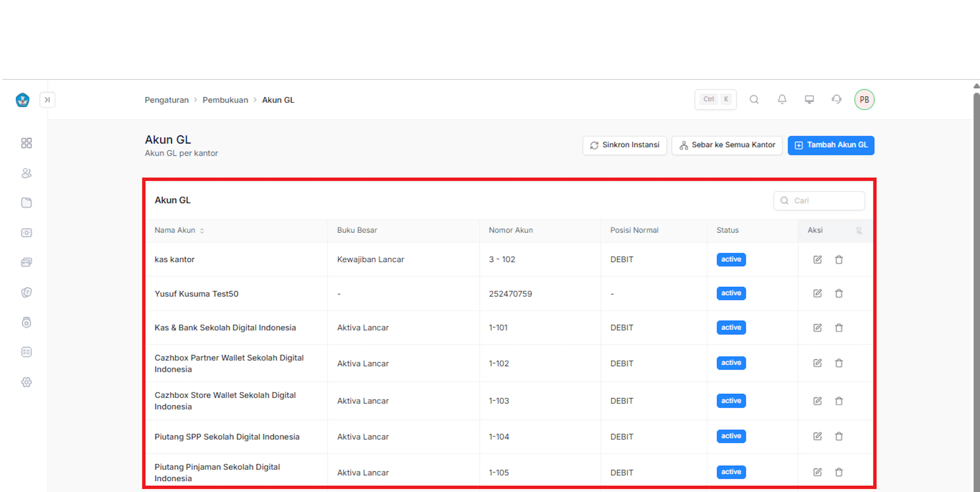The height and width of the screenshot is (492, 980).
Task: Delete the Kas & Bank Sekolah account
Action: point(839,327)
